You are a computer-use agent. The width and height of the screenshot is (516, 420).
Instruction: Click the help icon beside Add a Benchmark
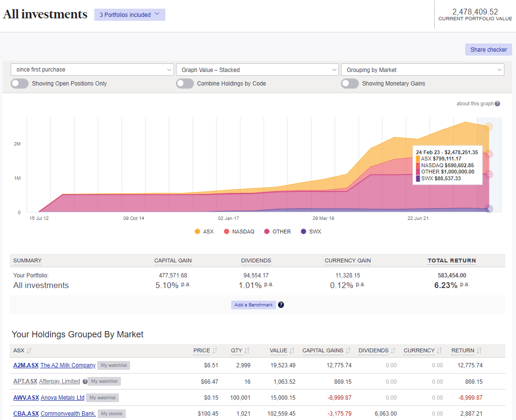coord(281,304)
